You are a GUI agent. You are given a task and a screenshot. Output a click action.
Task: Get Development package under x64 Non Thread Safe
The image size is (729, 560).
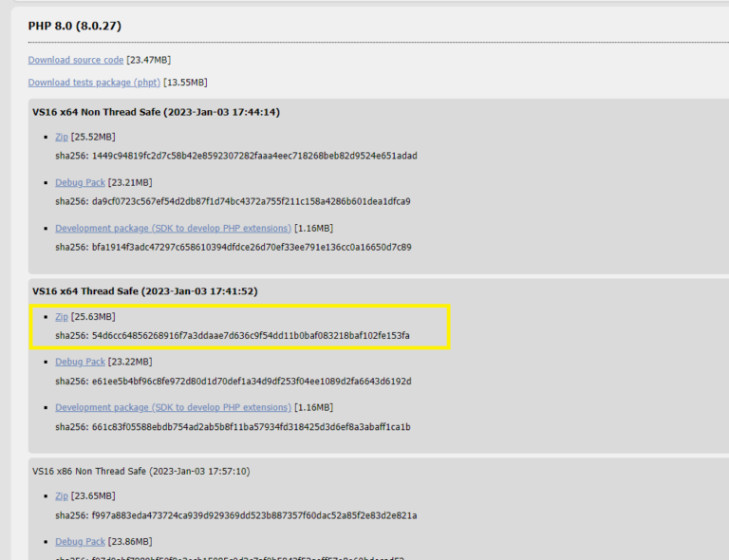(x=173, y=228)
